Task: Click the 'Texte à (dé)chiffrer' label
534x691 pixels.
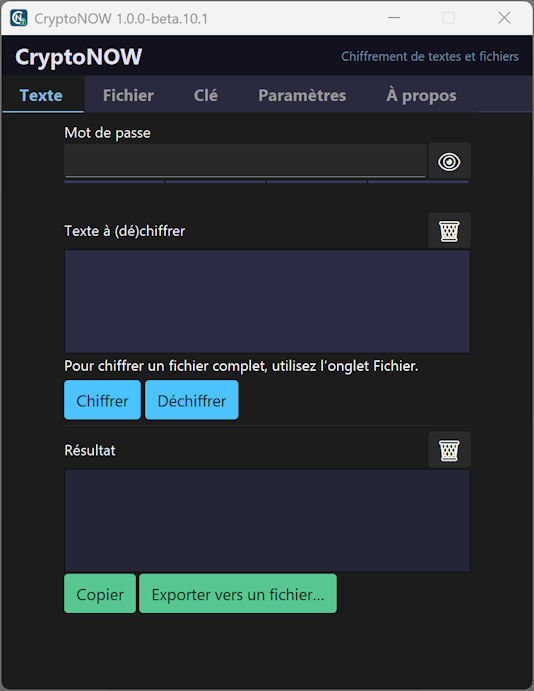Action: coord(125,231)
